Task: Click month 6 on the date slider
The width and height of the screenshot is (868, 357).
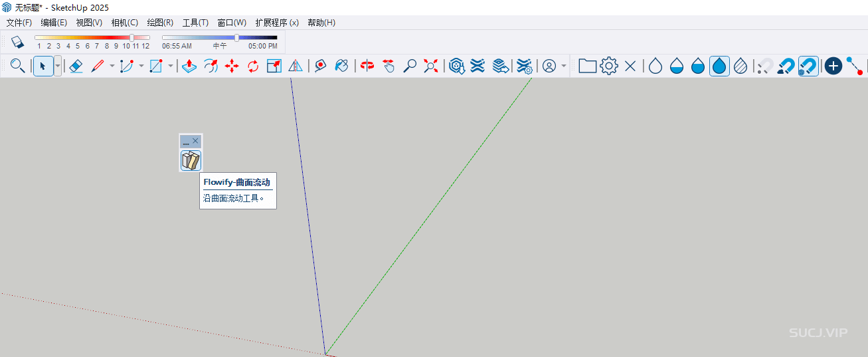Action: click(x=87, y=46)
